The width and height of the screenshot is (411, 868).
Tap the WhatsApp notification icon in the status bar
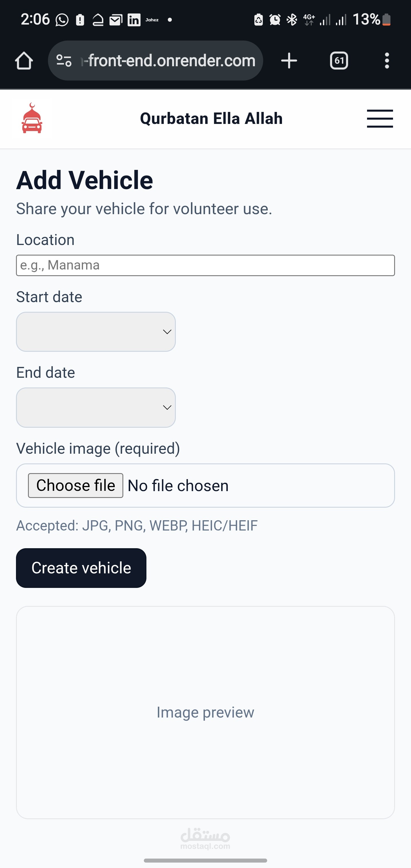click(x=62, y=20)
